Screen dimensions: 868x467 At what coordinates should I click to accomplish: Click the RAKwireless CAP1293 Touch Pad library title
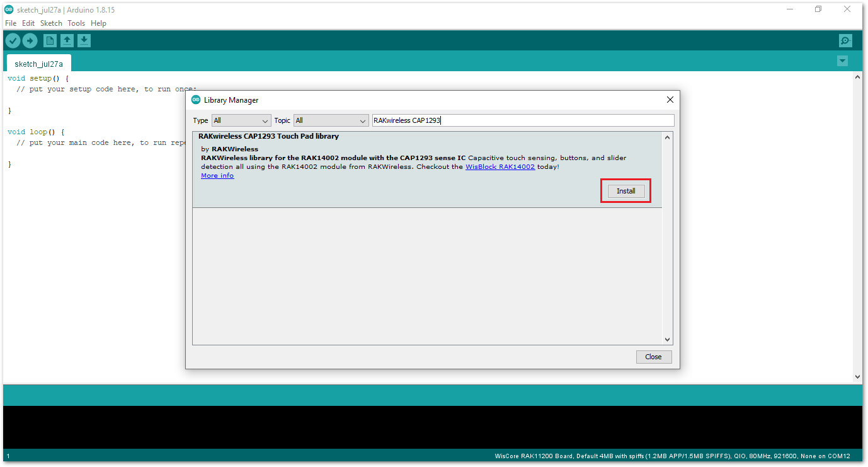[x=268, y=136]
